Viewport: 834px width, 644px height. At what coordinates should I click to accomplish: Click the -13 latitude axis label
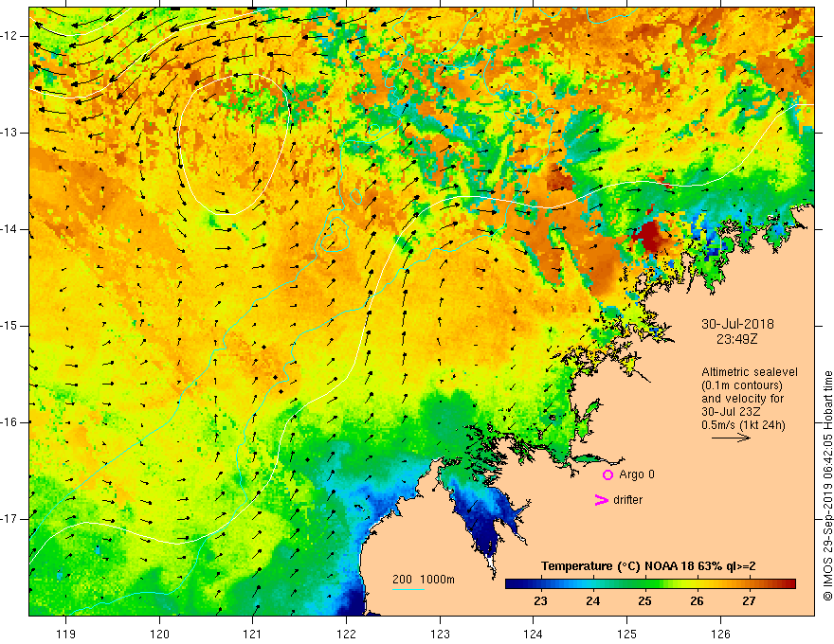(x=10, y=133)
